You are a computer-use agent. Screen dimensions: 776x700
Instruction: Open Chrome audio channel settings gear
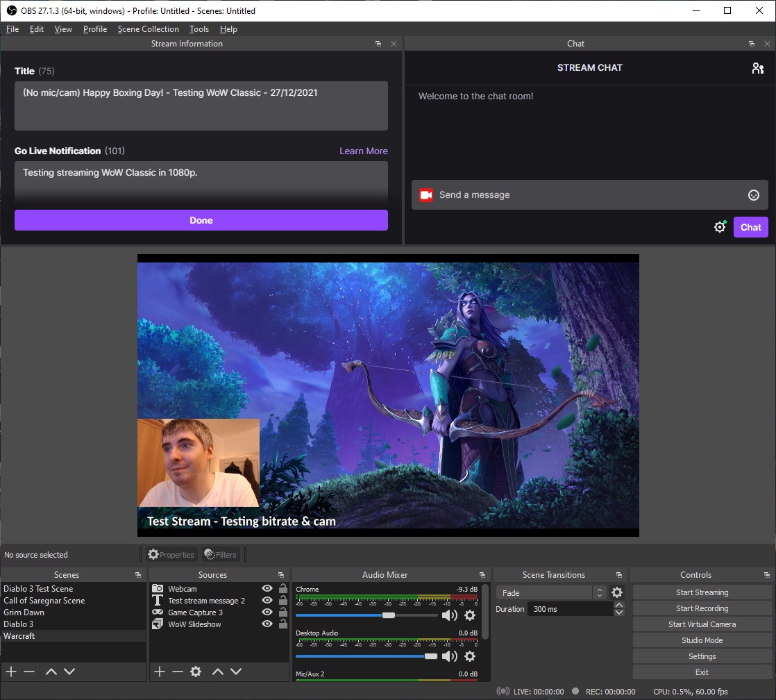[470, 615]
